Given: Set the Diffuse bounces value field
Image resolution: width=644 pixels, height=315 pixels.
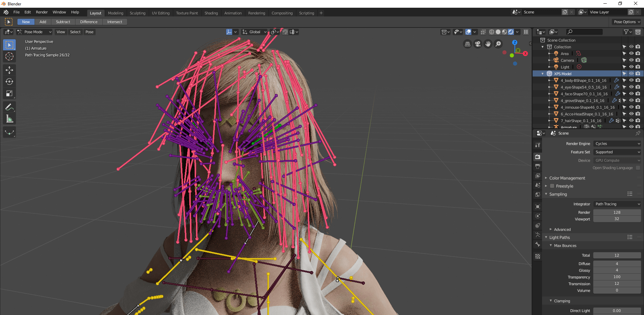Looking at the screenshot, I should [x=617, y=264].
